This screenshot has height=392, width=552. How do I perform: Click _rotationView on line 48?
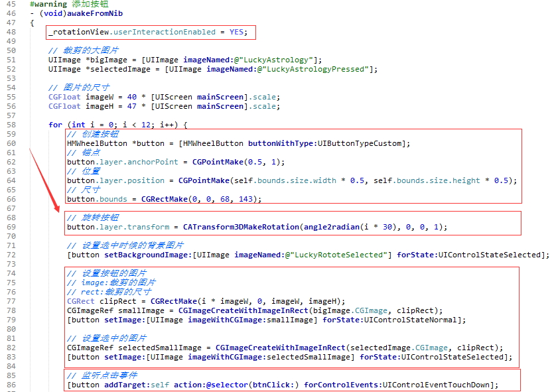click(x=79, y=32)
